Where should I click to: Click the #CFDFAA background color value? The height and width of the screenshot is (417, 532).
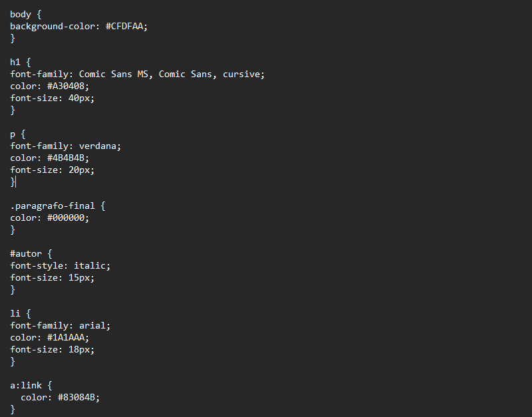(124, 27)
